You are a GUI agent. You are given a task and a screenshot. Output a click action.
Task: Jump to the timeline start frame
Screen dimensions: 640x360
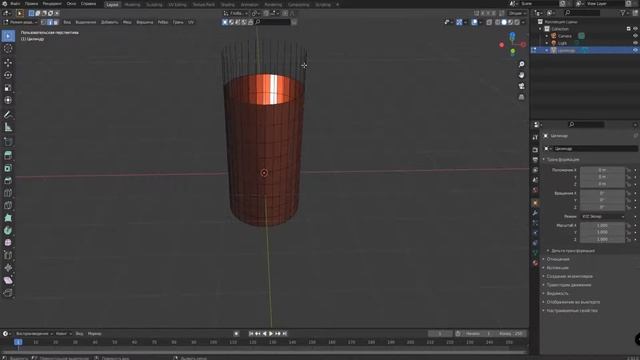[x=251, y=333]
